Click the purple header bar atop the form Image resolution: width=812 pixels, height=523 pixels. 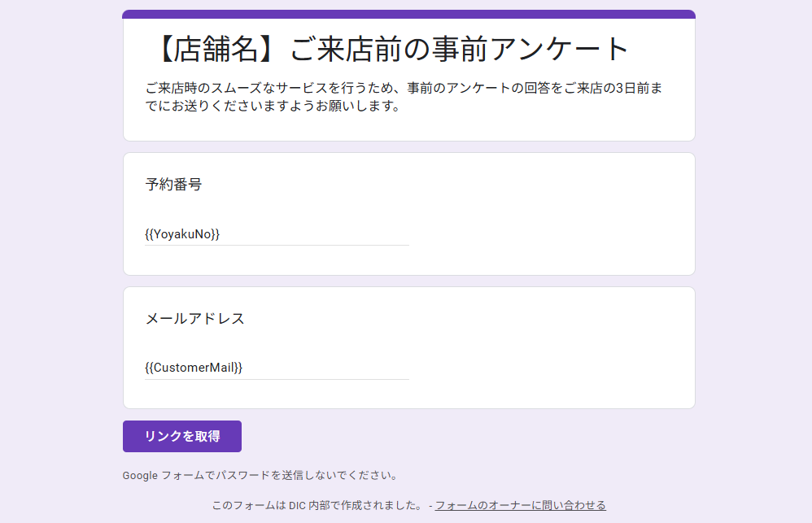408,14
